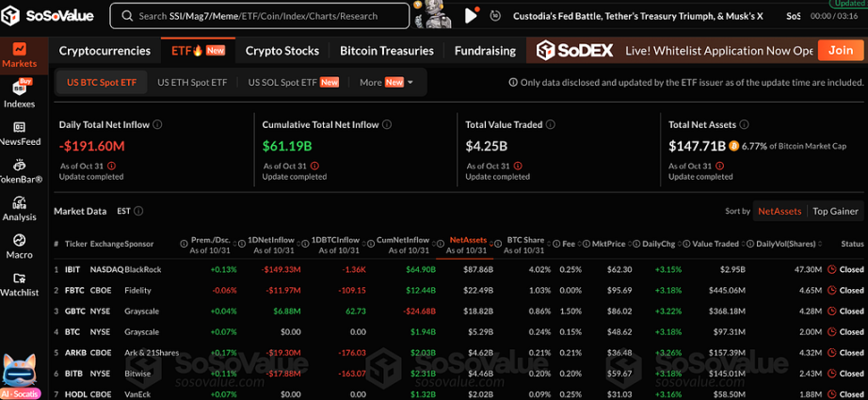868x400 pixels.
Task: Click info icon beside Daily Total Net Inflow
Action: pos(158,124)
